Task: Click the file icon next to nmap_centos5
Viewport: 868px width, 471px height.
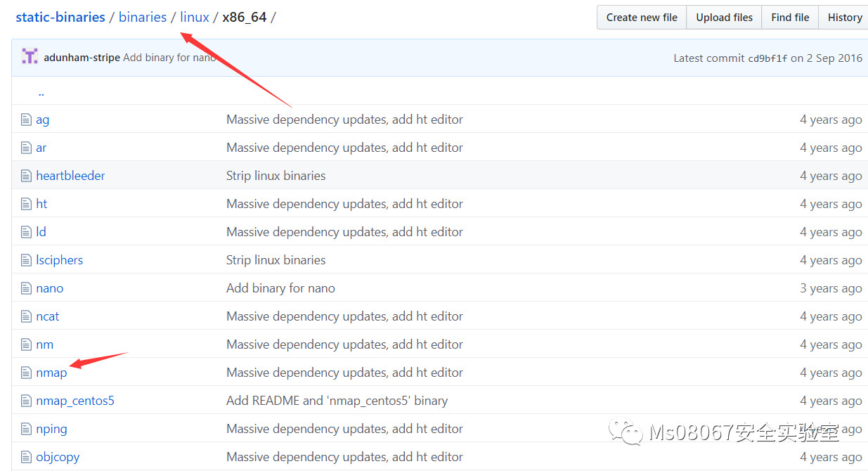Action: point(27,401)
